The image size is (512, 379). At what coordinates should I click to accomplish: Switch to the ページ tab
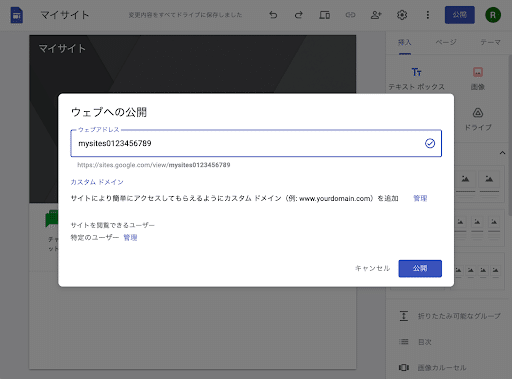tap(446, 42)
